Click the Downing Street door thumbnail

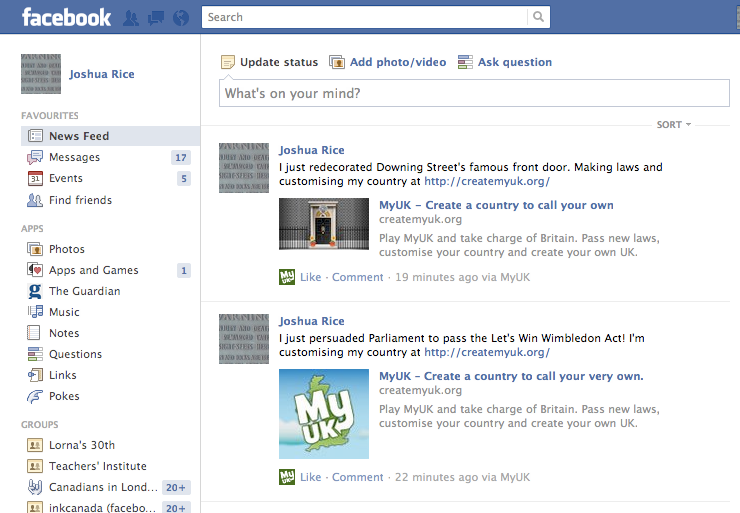(324, 224)
